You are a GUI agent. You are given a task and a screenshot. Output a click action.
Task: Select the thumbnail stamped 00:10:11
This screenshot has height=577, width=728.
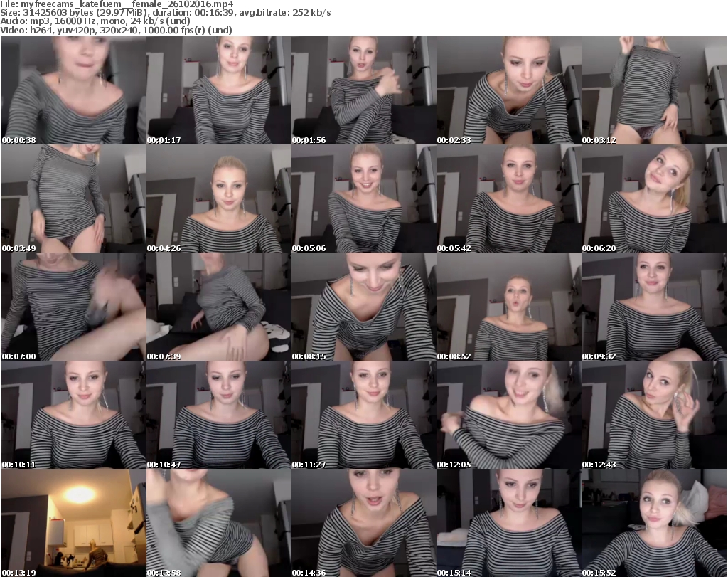pyautogui.click(x=74, y=415)
